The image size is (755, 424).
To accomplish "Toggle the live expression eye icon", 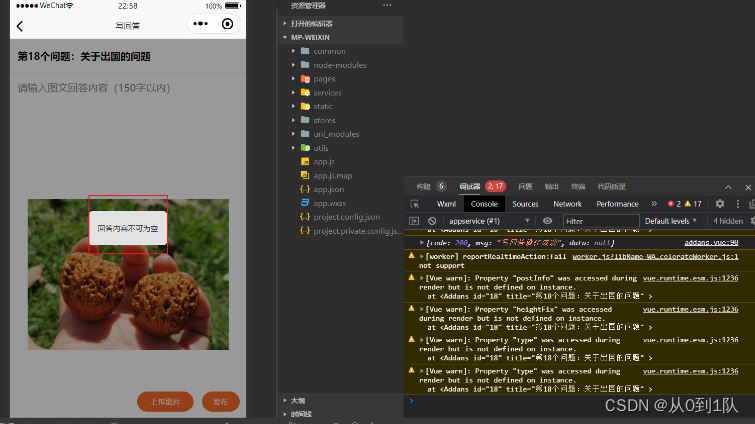I will click(x=547, y=221).
